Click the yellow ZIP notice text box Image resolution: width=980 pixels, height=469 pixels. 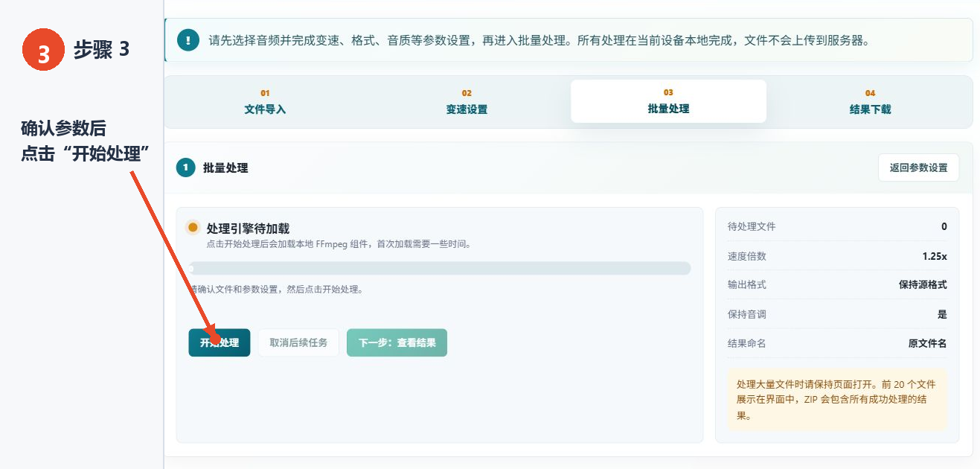point(837,400)
